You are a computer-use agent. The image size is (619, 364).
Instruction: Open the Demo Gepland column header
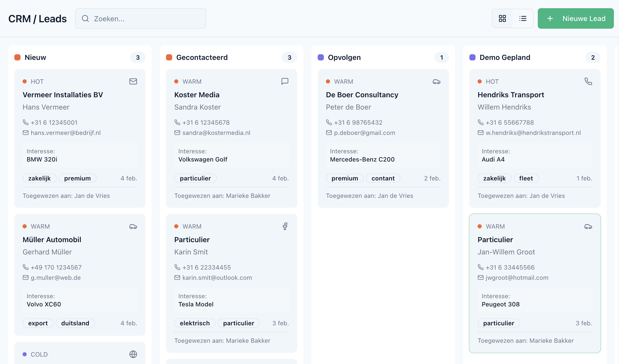(x=505, y=57)
